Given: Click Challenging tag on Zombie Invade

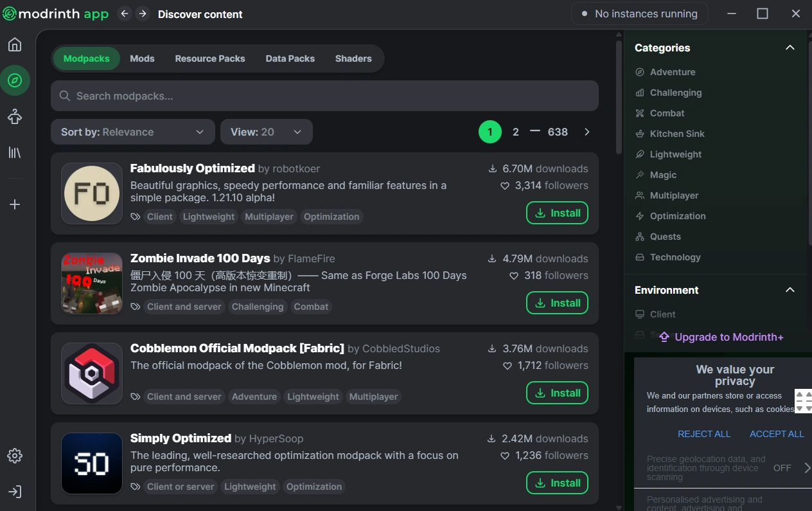Looking at the screenshot, I should (258, 307).
